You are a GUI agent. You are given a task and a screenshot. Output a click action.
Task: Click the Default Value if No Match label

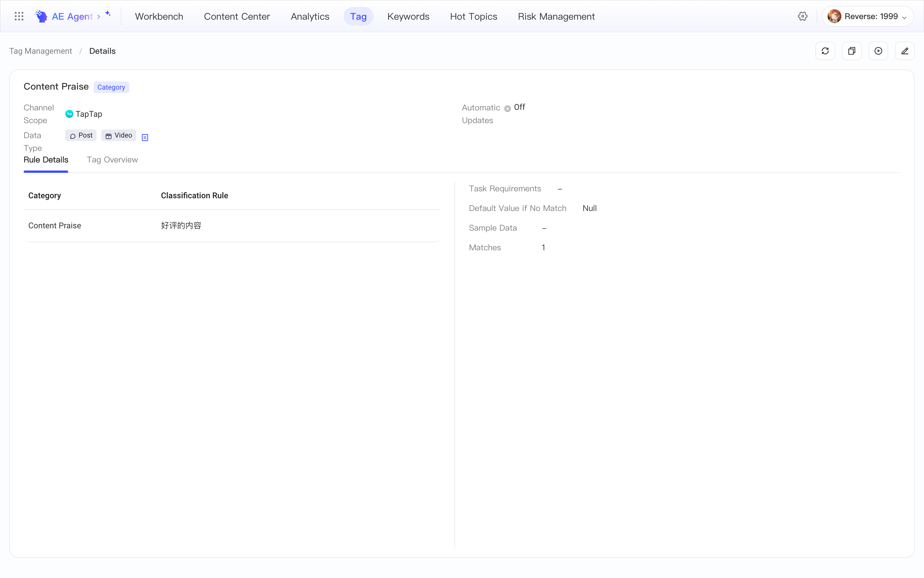(x=517, y=208)
